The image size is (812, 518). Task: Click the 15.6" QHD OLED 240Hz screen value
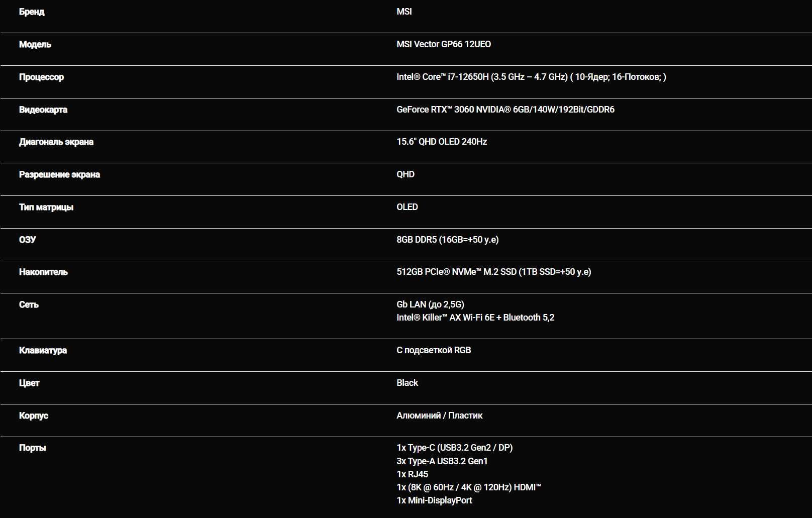(442, 142)
